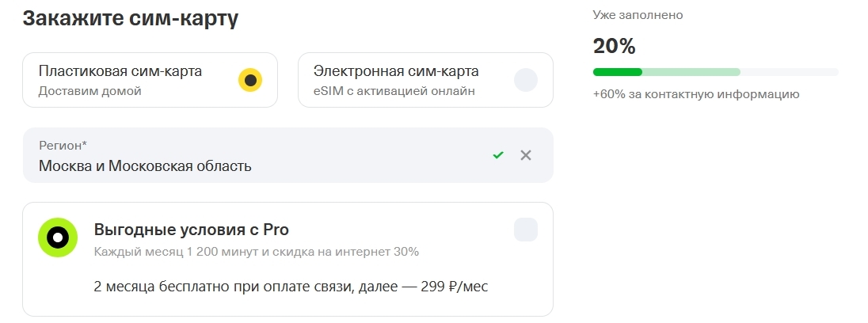This screenshot has height=323, width=868.
Task: Enable the Pro conditions checkbox
Action: click(x=526, y=230)
